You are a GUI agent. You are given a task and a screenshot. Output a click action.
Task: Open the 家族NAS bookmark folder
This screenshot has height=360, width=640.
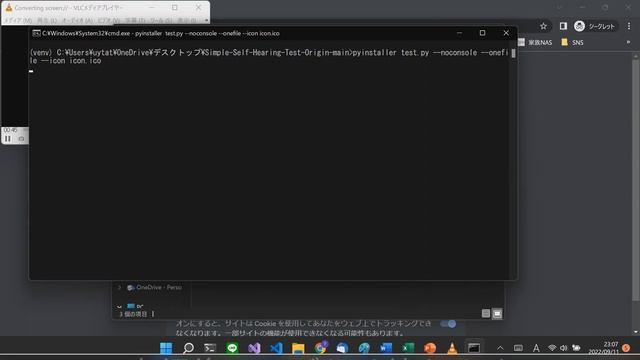535,42
